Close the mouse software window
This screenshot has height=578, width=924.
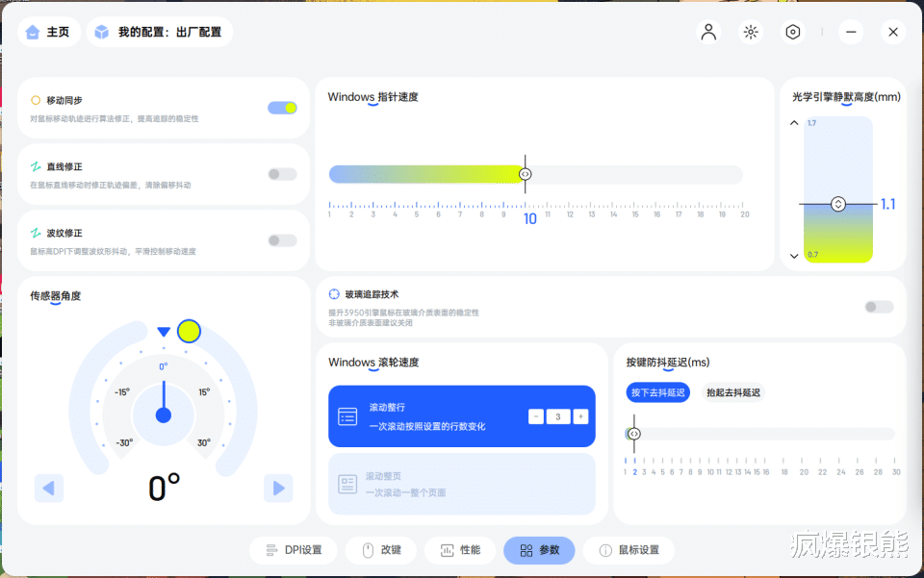(x=893, y=32)
